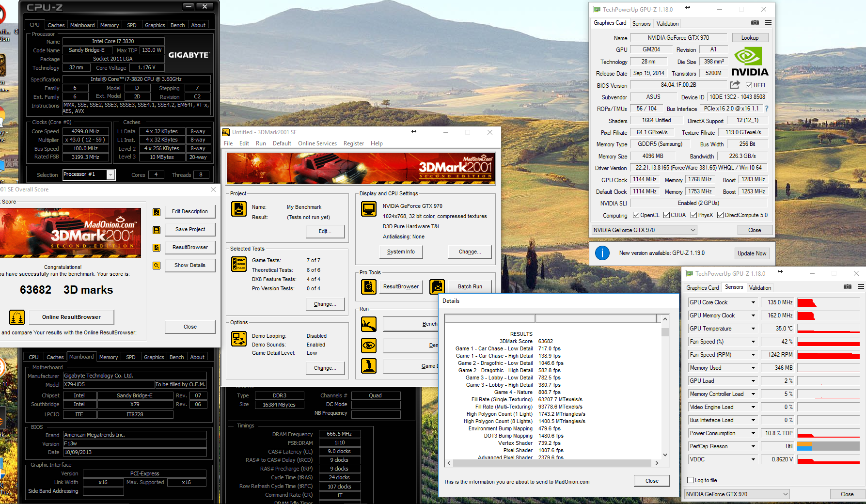Click the Bus Interface question mark icon
Image resolution: width=866 pixels, height=504 pixels.
(x=767, y=109)
